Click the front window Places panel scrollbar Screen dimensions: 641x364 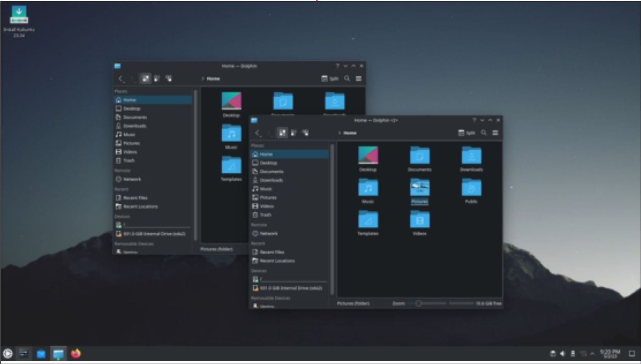point(332,220)
